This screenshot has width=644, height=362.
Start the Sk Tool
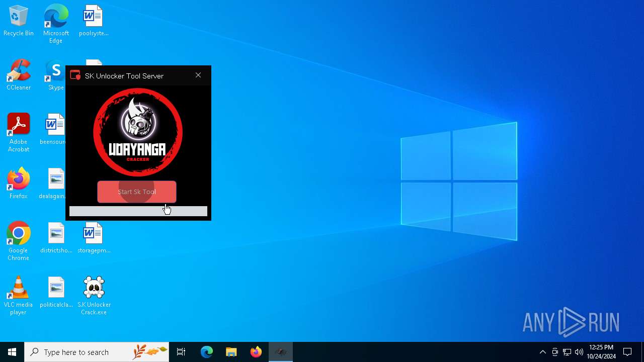(137, 192)
